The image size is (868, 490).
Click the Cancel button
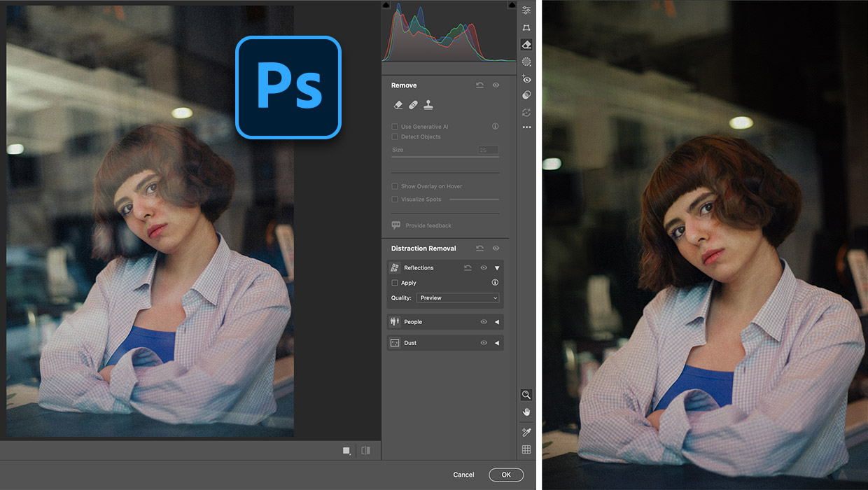[x=463, y=475]
